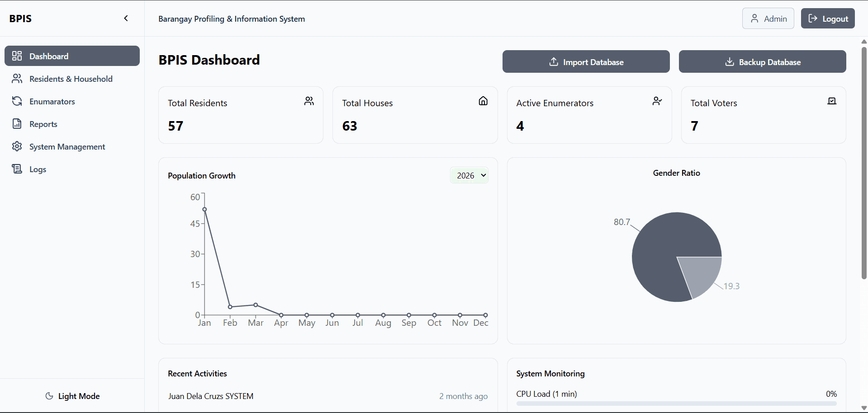The image size is (868, 413).
Task: Collapse the sidebar with the chevron arrow
Action: coord(126,19)
